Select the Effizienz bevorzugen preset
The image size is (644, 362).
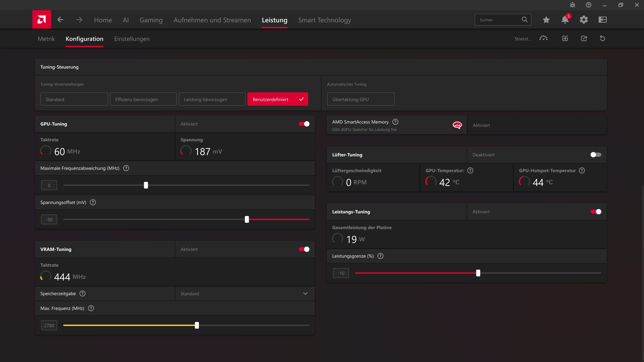143,99
